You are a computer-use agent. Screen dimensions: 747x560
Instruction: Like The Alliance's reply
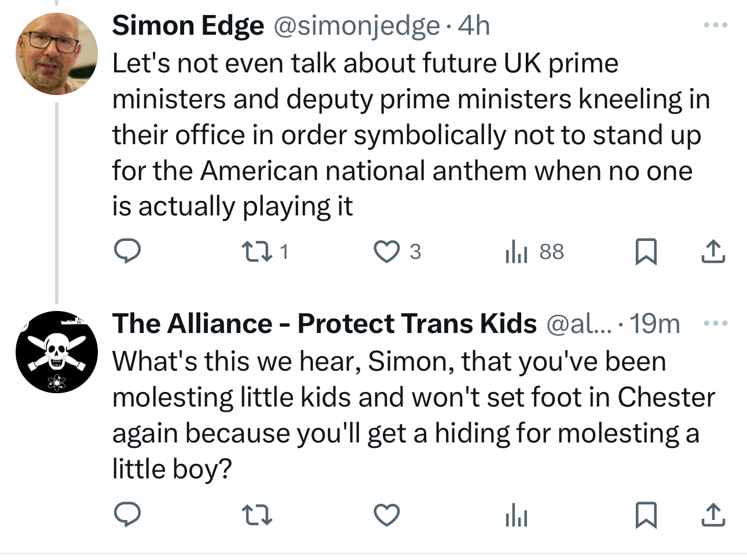point(386,514)
